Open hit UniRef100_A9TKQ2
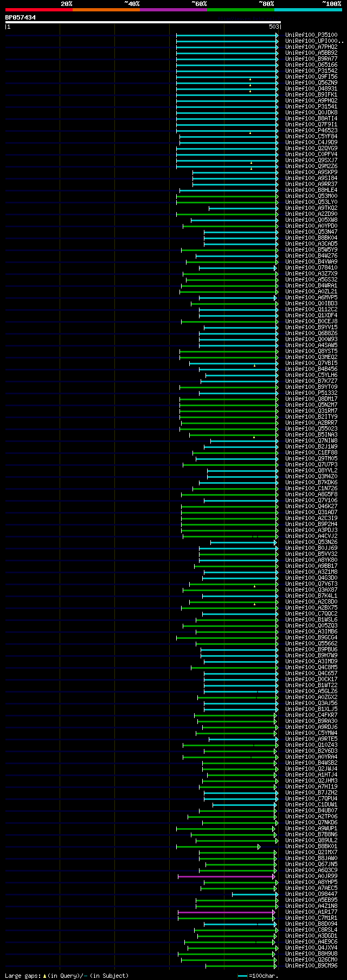Screen dimensions: 347x980 (311, 208)
